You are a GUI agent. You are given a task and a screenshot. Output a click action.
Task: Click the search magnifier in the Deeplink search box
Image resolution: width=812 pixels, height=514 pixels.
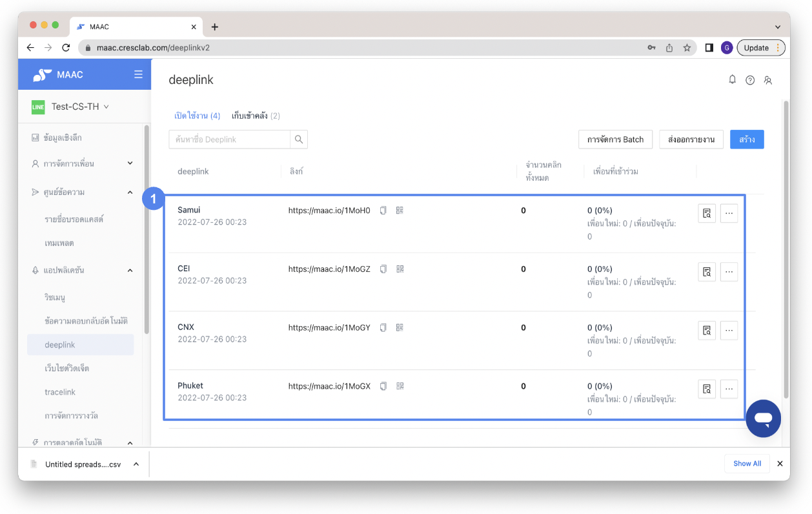point(299,139)
